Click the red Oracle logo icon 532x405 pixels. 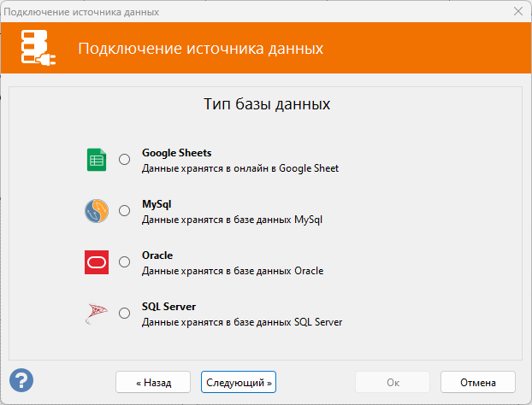(97, 262)
